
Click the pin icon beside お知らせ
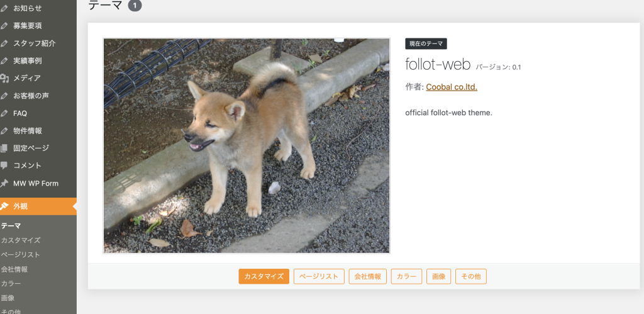(x=4, y=8)
